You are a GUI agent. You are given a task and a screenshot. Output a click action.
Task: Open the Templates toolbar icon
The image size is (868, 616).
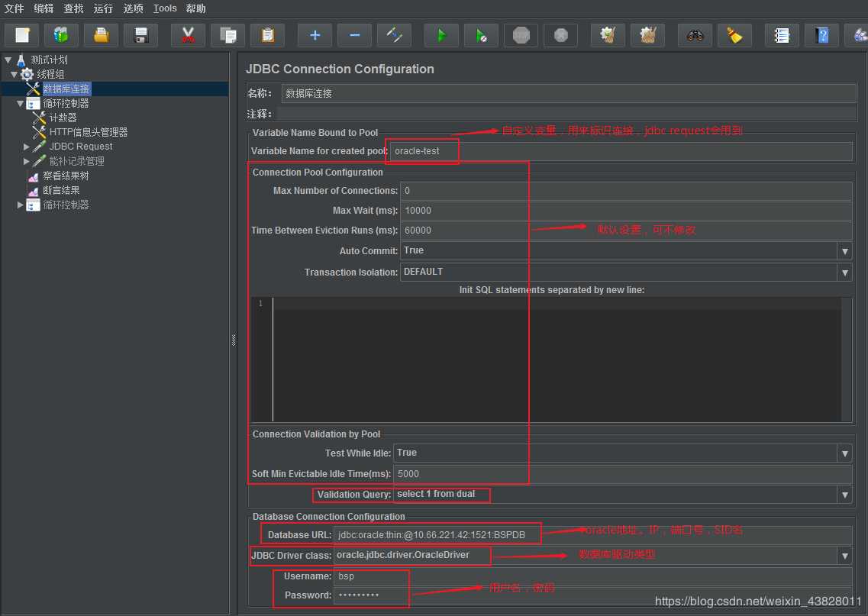tap(61, 35)
